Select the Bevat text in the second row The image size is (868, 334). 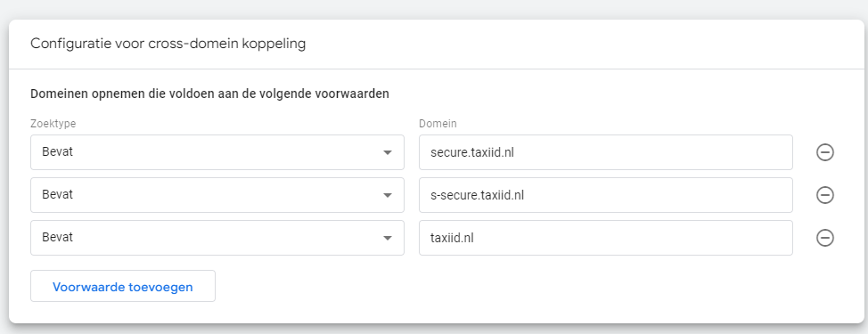pos(58,195)
